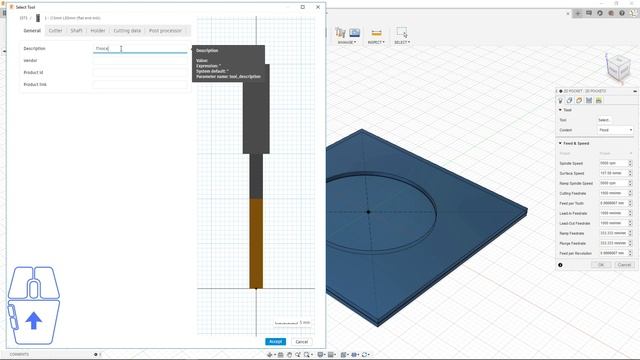Adjust the Plunge Feedrate stepper arrows

[x=630, y=243]
